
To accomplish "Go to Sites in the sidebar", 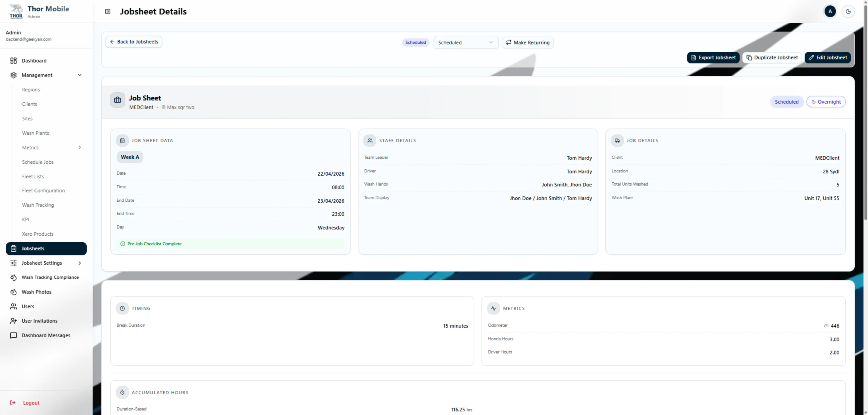I will tap(27, 119).
